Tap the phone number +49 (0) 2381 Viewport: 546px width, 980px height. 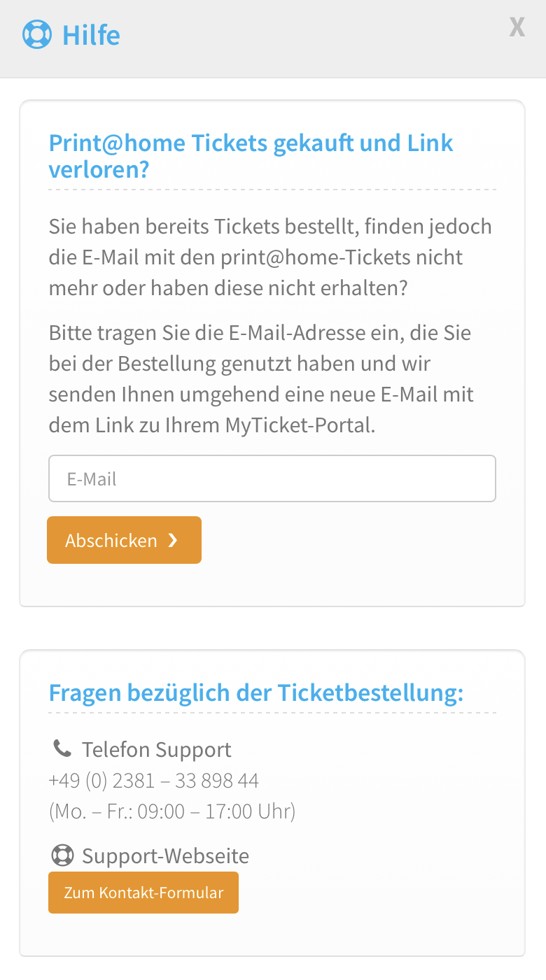pos(154,781)
